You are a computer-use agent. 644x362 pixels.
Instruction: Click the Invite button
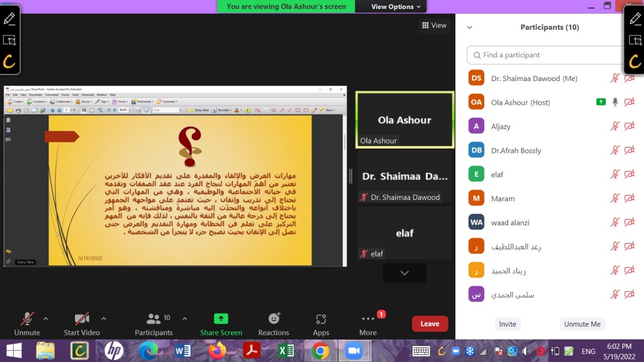507,324
